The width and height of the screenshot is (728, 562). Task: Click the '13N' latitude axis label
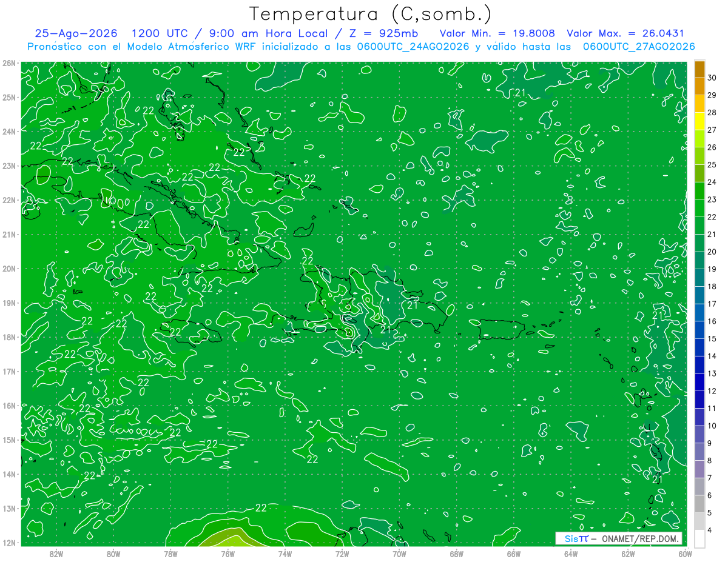(x=9, y=508)
